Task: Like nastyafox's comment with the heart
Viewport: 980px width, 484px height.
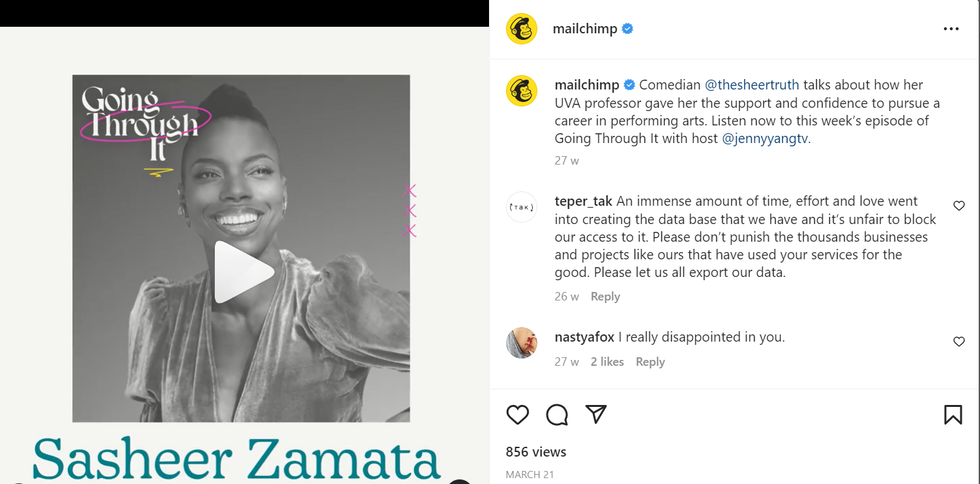Action: pos(958,341)
